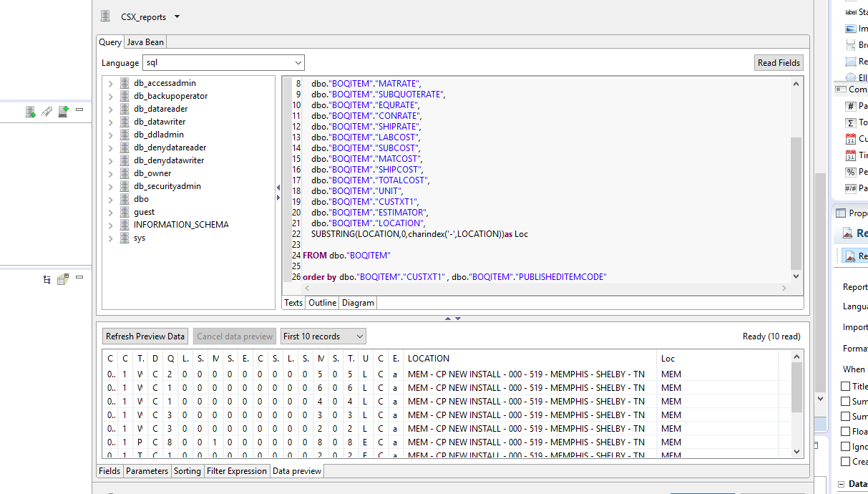Open the CSX_reports data adapter dropdown
868x494 pixels.
(177, 16)
